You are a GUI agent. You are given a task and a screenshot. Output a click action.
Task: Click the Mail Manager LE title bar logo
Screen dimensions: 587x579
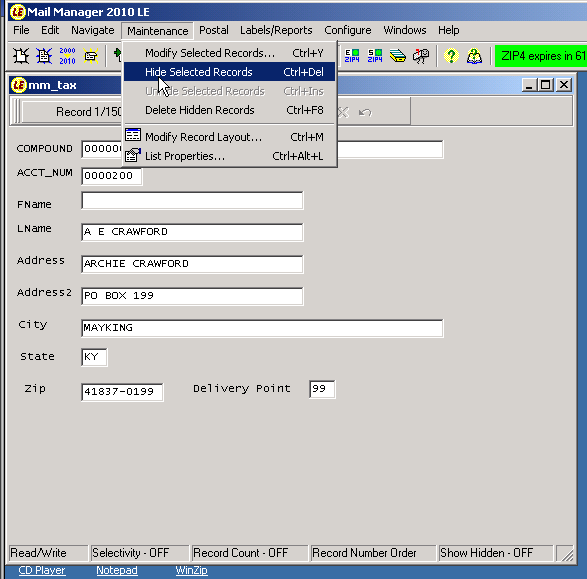tap(18, 12)
